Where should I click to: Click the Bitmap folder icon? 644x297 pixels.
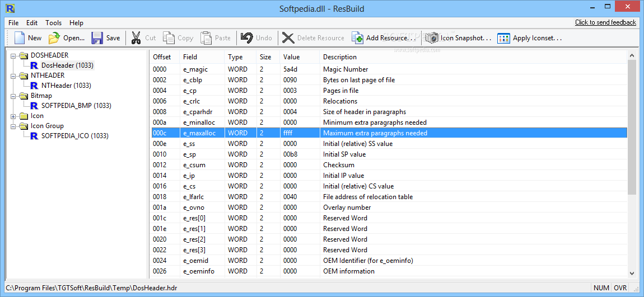[24, 96]
